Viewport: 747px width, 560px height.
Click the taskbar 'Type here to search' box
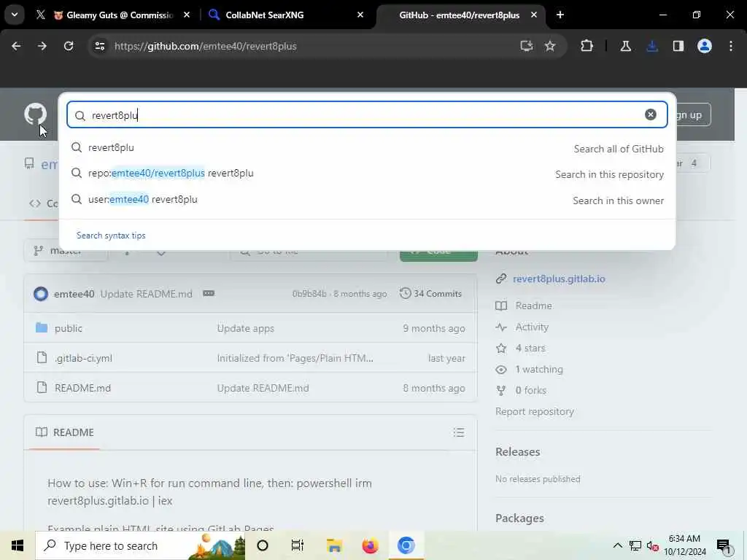pyautogui.click(x=141, y=545)
